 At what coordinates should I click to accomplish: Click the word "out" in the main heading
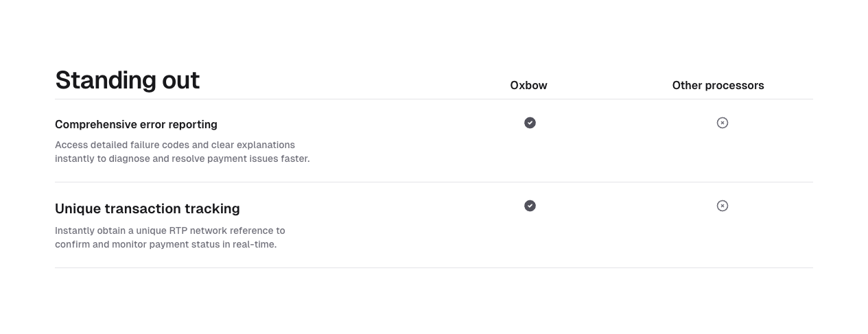click(x=181, y=80)
